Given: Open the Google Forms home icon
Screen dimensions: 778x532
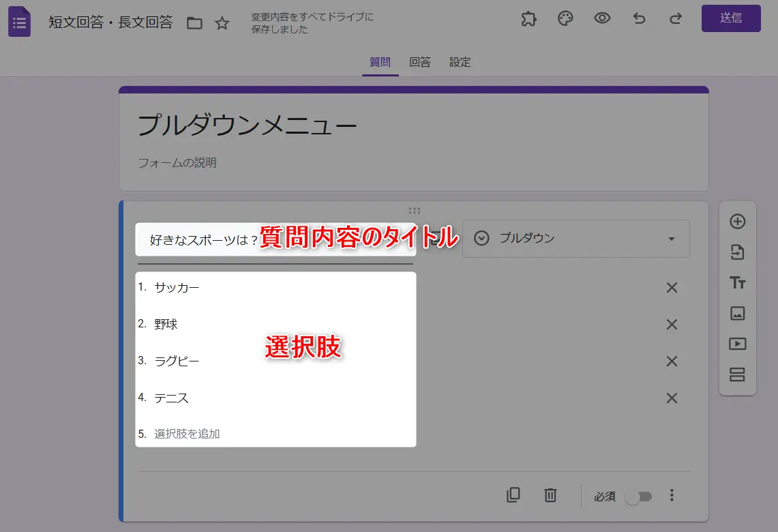Looking at the screenshot, I should tap(19, 22).
